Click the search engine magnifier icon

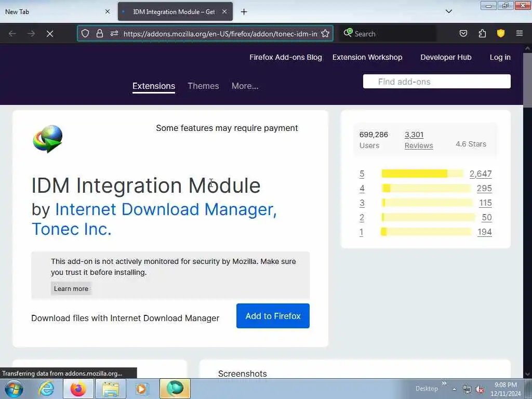click(x=348, y=33)
